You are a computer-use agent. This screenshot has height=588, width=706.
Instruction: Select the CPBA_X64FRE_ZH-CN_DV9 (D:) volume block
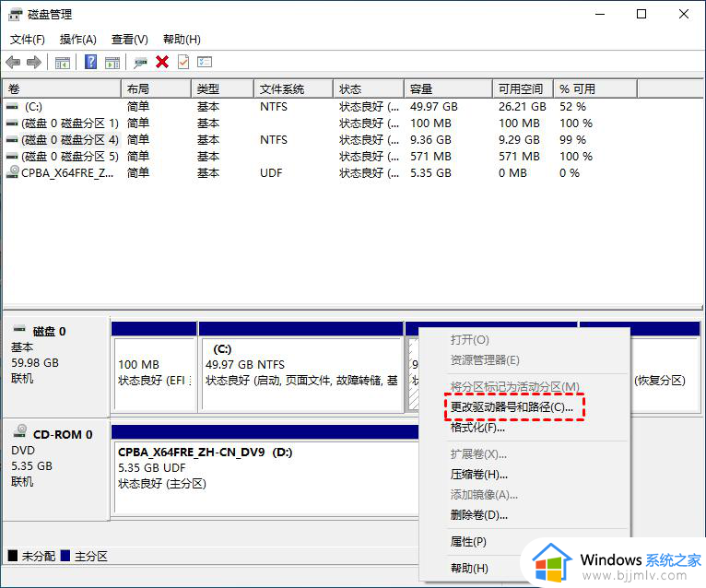pyautogui.click(x=265, y=470)
